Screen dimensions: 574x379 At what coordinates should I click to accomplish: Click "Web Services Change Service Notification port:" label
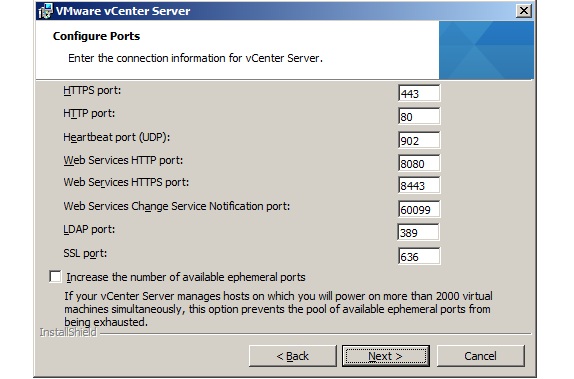(x=176, y=207)
